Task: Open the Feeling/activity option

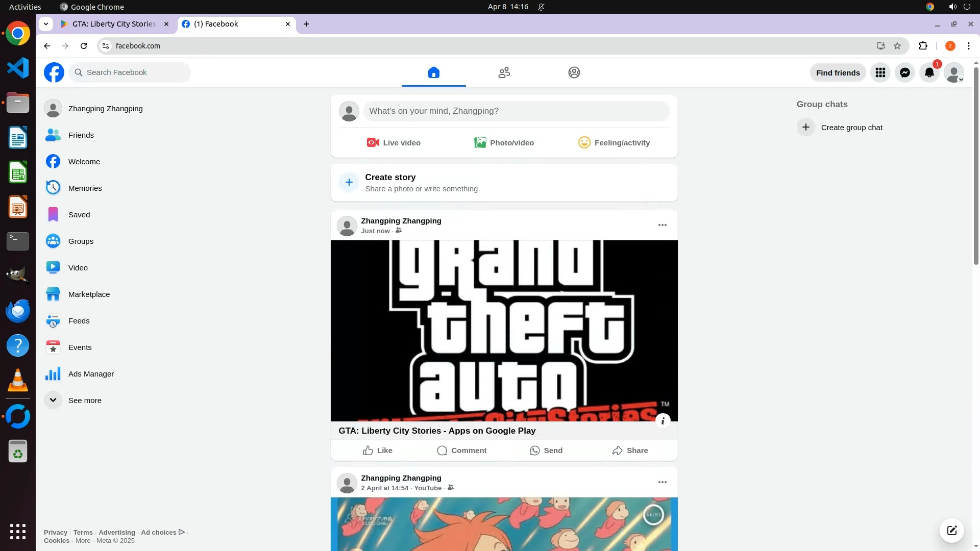Action: click(x=614, y=143)
